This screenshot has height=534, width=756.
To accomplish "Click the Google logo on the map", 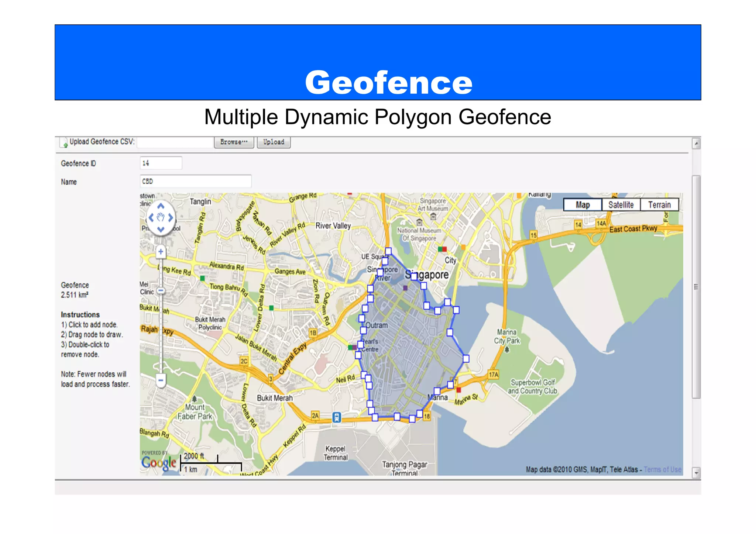I will click(159, 463).
